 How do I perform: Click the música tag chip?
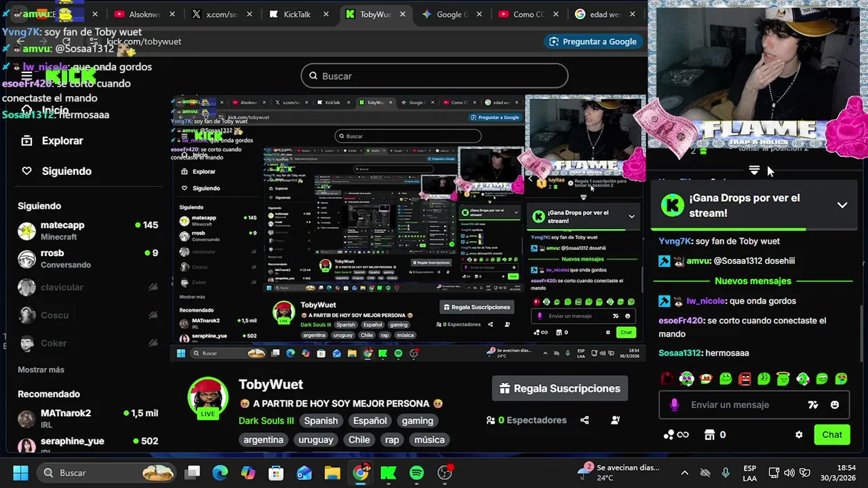[429, 439]
